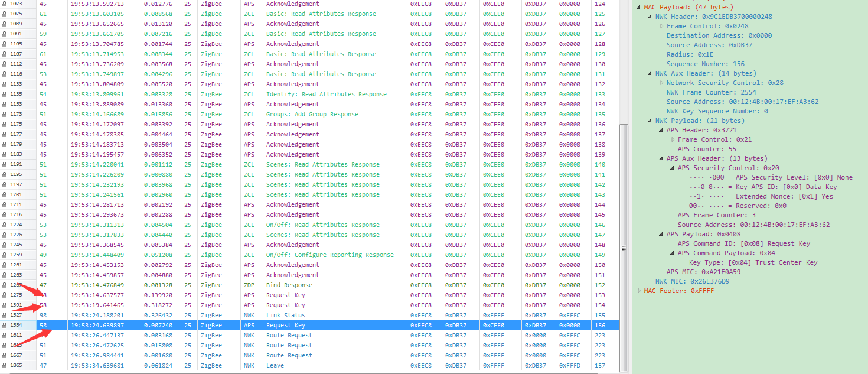This screenshot has width=868, height=374.
Task: Expand Network Security Control: 0x28
Action: (661, 83)
